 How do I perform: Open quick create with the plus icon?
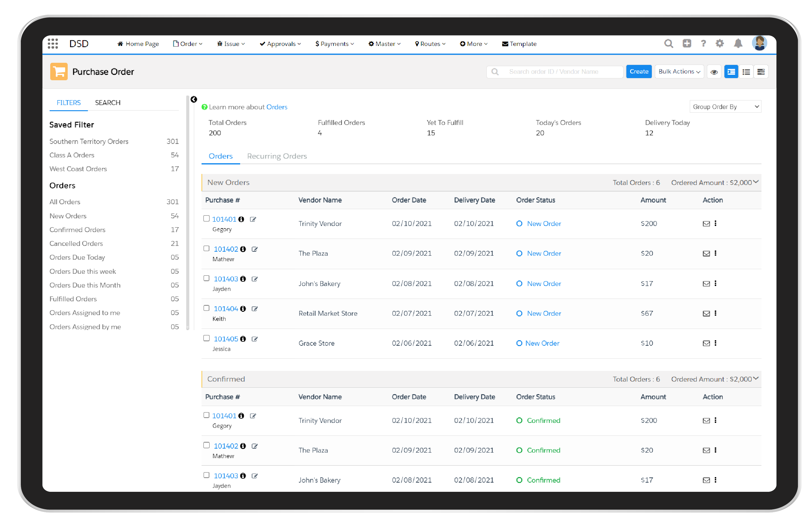pos(686,44)
